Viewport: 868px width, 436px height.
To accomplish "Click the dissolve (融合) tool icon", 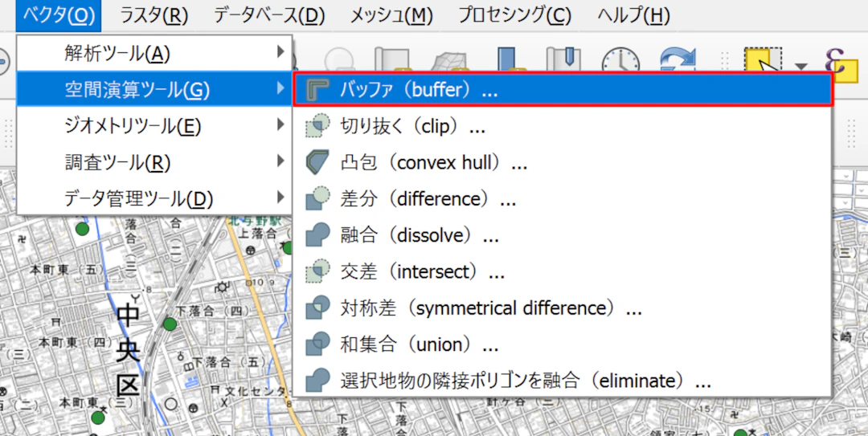I will (x=318, y=235).
